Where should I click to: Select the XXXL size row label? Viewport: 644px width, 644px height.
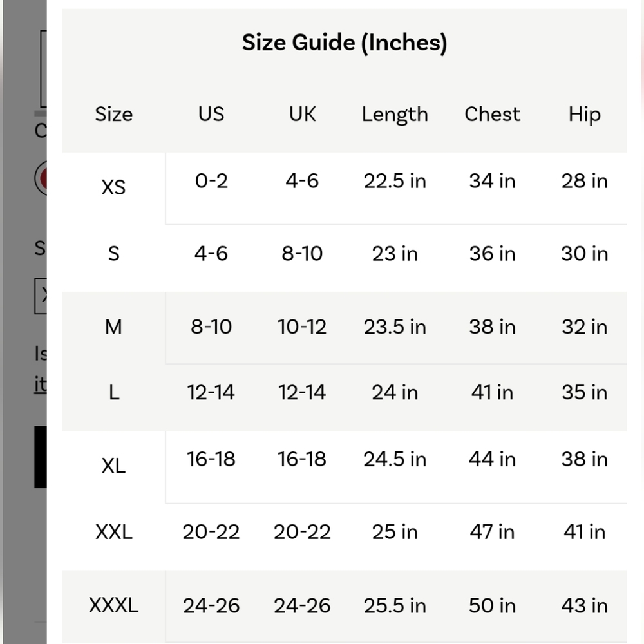[114, 605]
